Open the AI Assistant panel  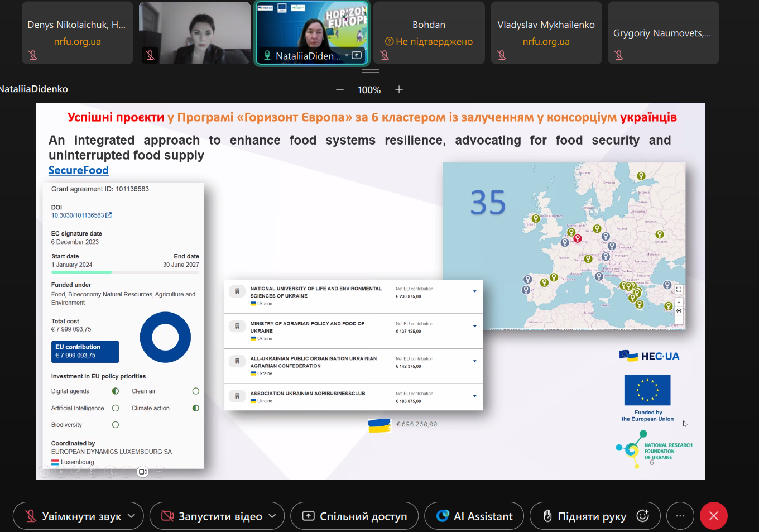coord(474,516)
